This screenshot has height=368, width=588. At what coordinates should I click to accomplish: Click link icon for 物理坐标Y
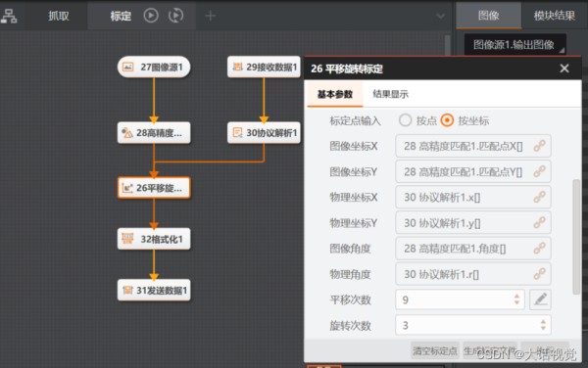point(539,223)
